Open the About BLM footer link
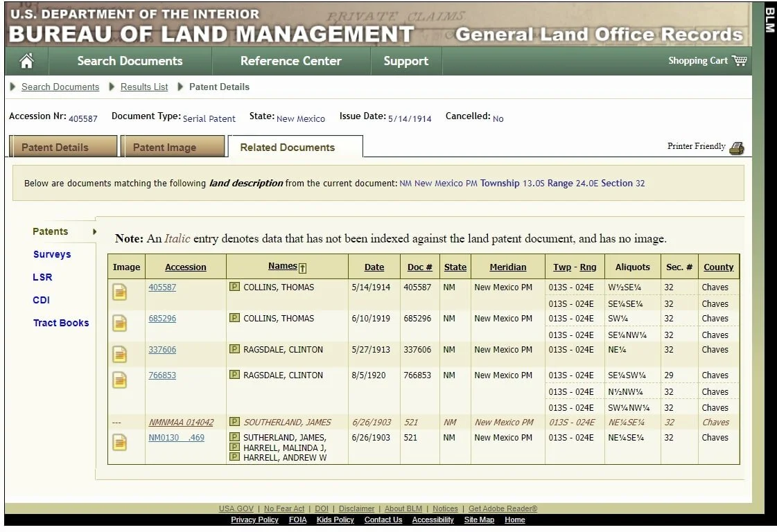Screen dimensions: 777x532 pos(403,508)
